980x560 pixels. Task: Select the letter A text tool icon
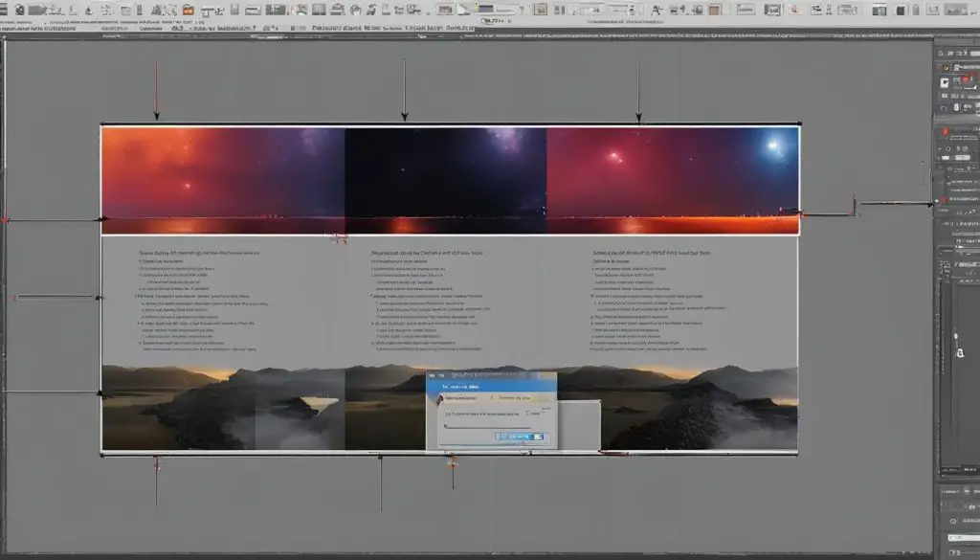(657, 10)
